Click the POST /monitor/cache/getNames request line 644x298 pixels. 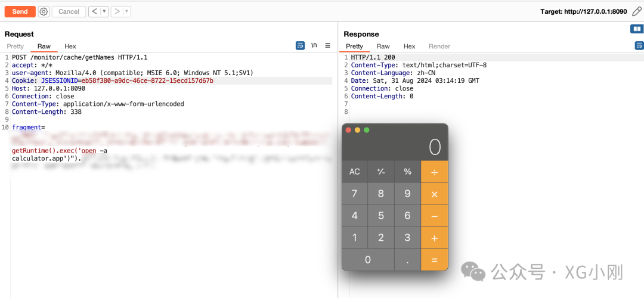(x=80, y=57)
